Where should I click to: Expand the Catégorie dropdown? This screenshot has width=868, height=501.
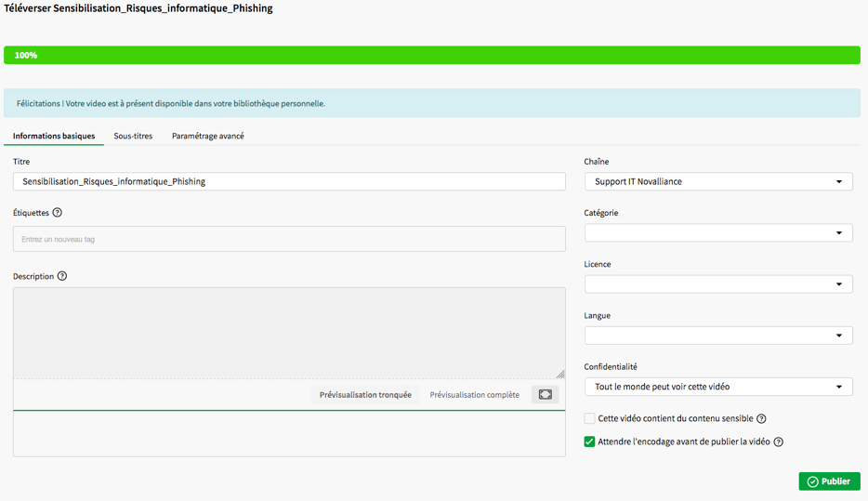[717, 233]
